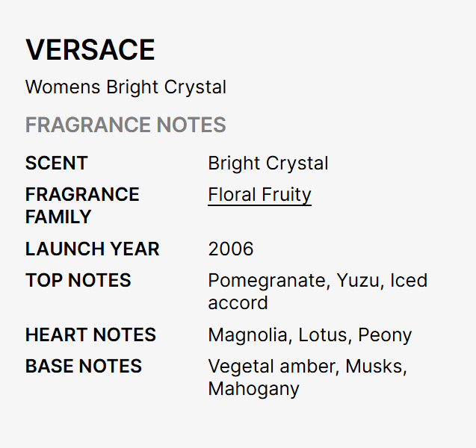Select the Bright Crystal scent value
476x448 pixels.
click(x=268, y=163)
